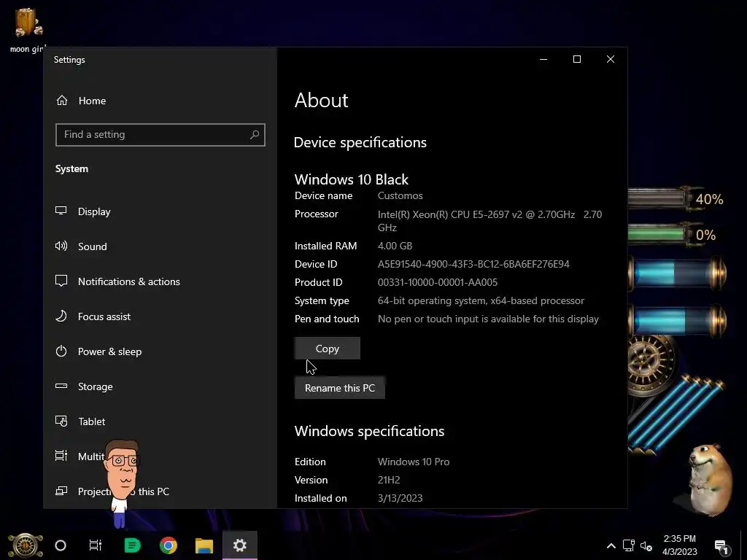This screenshot has width=747, height=560.
Task: Open Task View from taskbar
Action: coord(96,545)
